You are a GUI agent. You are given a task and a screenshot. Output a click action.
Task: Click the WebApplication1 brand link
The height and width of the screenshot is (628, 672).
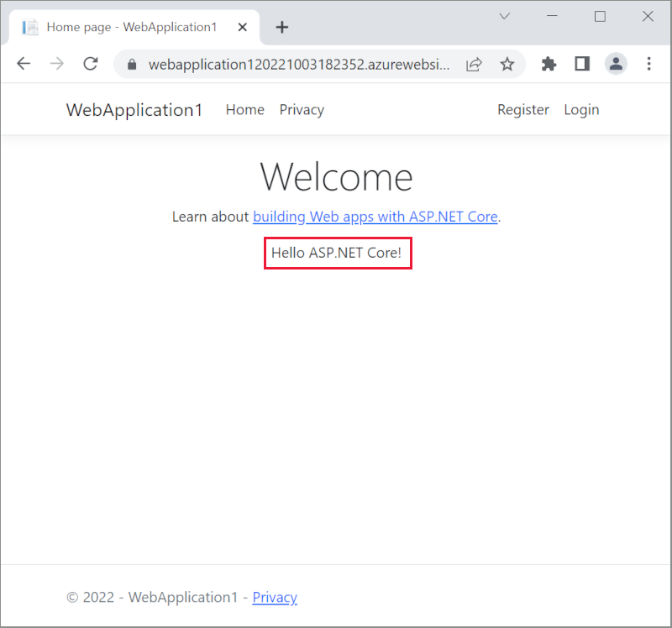134,109
